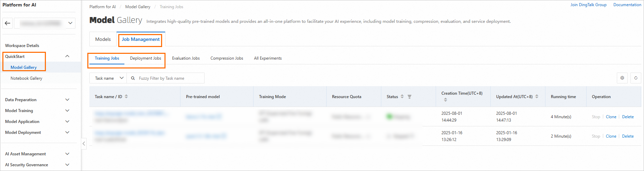Switch to the Models tab
The height and width of the screenshot is (171, 644).
pos(103,40)
